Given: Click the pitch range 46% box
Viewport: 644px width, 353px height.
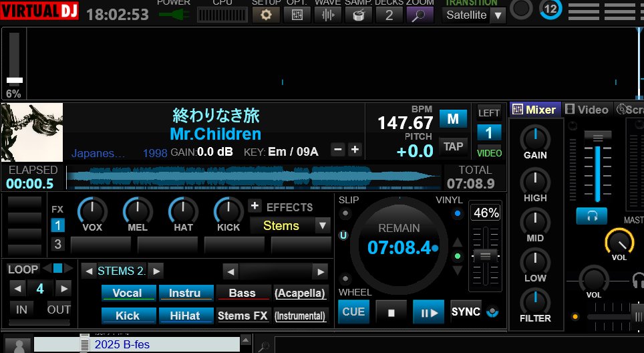Looking at the screenshot, I should pos(486,213).
